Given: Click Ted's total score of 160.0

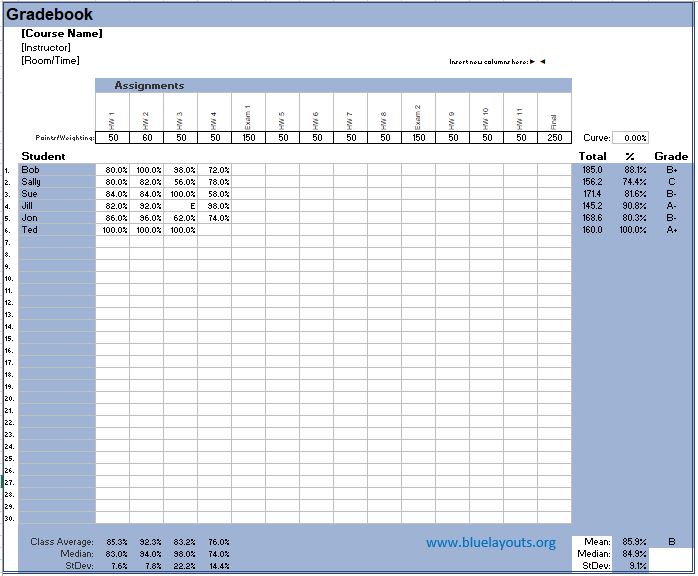Looking at the screenshot, I should 591,229.
